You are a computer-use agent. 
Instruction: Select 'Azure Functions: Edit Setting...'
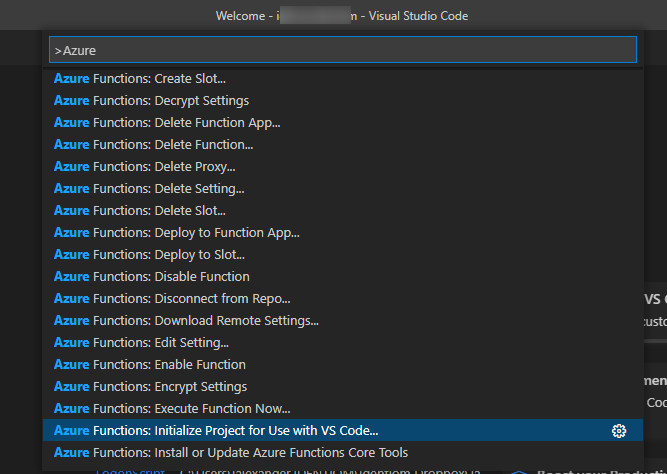[342, 343]
